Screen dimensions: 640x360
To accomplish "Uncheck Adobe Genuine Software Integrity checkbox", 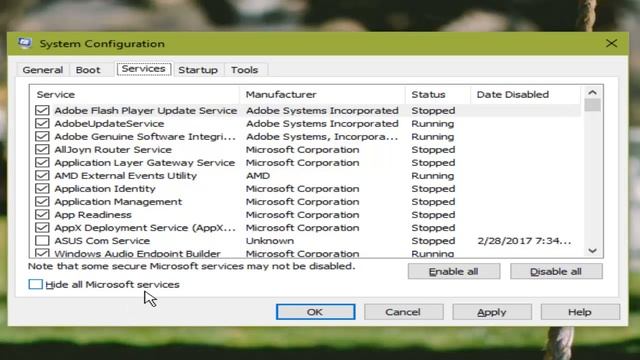I will click(42, 137).
